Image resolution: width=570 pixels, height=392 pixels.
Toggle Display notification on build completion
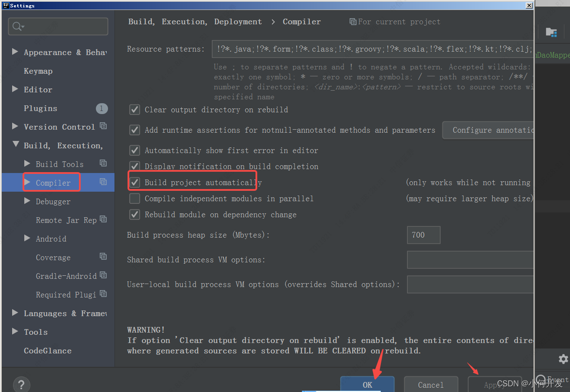click(135, 166)
